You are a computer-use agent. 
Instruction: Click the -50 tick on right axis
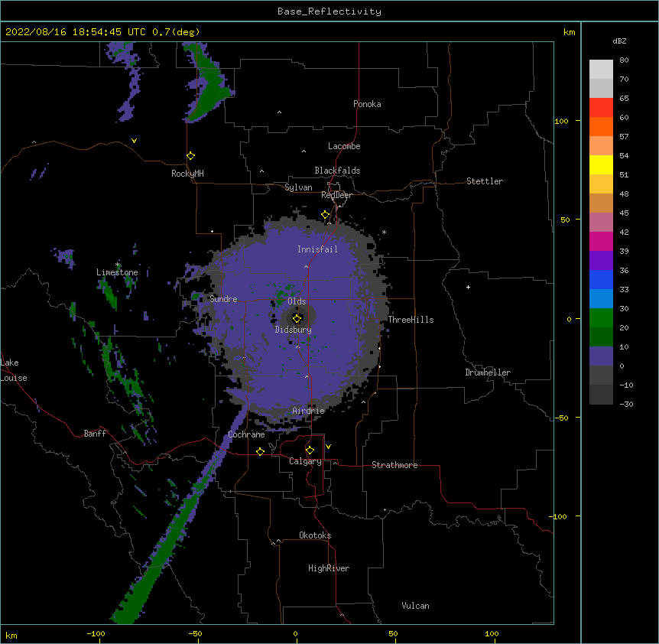coord(561,418)
